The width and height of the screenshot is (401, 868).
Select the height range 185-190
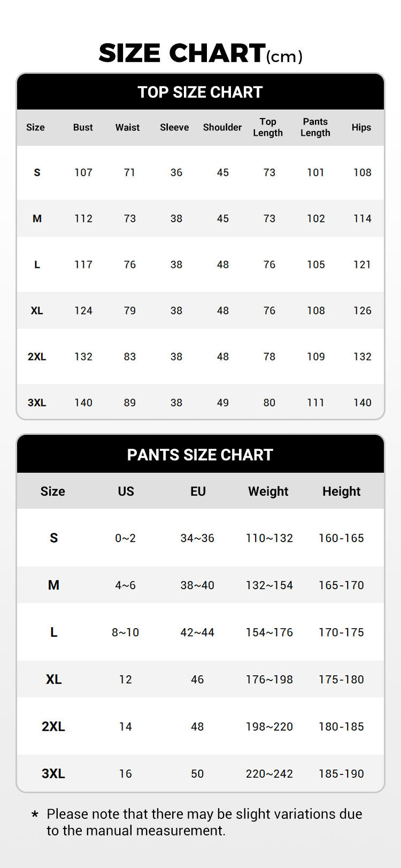pyautogui.click(x=341, y=773)
